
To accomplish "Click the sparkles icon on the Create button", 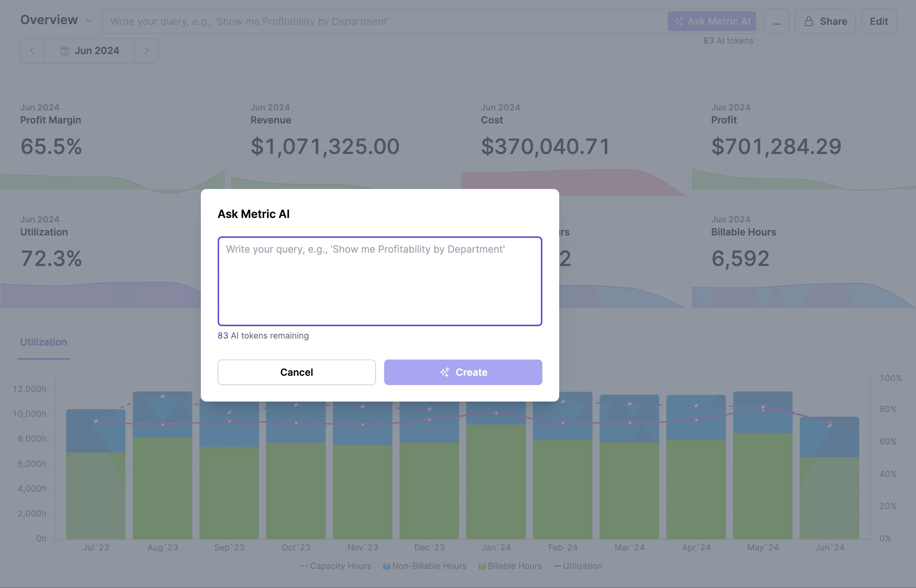I will [444, 372].
